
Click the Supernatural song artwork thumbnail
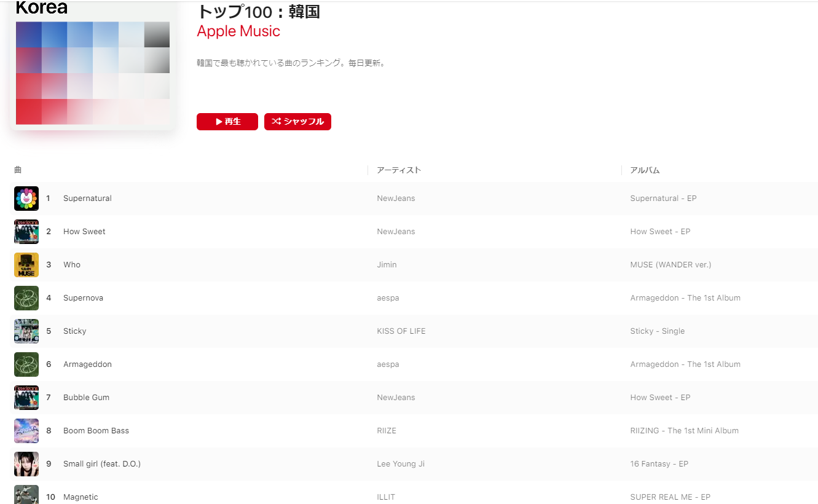[x=26, y=199]
